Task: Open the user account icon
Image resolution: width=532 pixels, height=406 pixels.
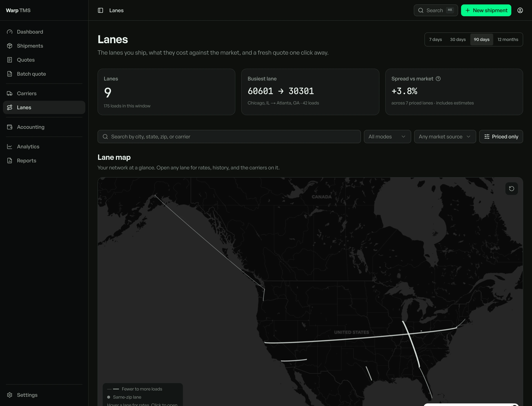Action: 520,10
